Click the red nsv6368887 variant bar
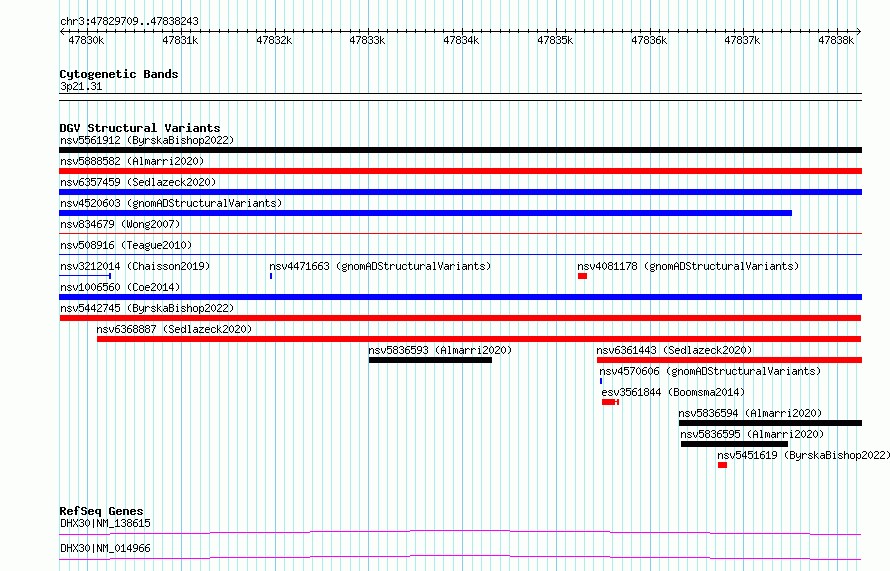The height and width of the screenshot is (571, 890). [479, 339]
